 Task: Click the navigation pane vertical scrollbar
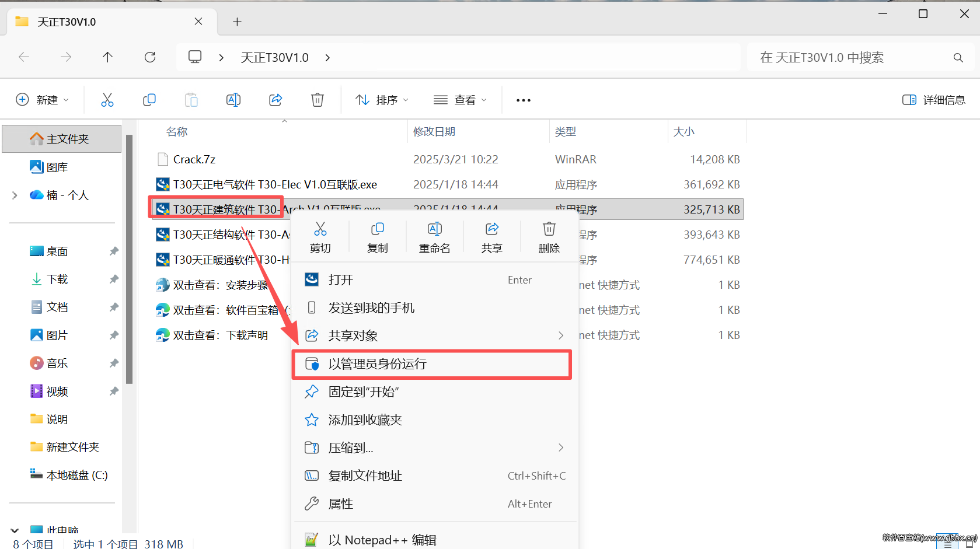(130, 260)
